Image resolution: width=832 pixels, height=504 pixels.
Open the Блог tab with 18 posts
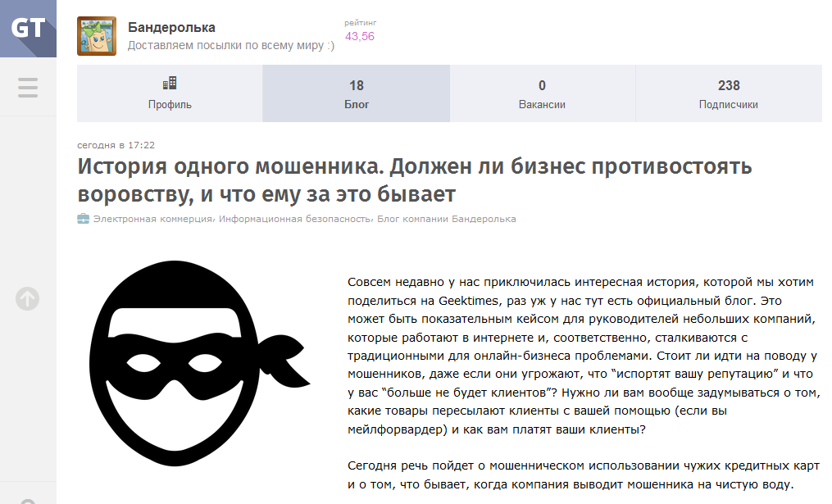tap(356, 93)
